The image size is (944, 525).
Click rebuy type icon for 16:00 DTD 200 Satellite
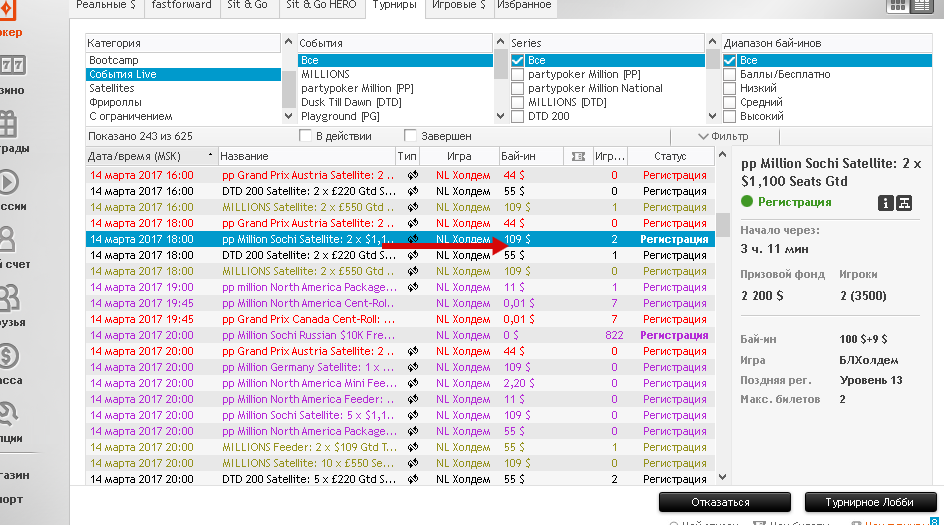click(413, 191)
